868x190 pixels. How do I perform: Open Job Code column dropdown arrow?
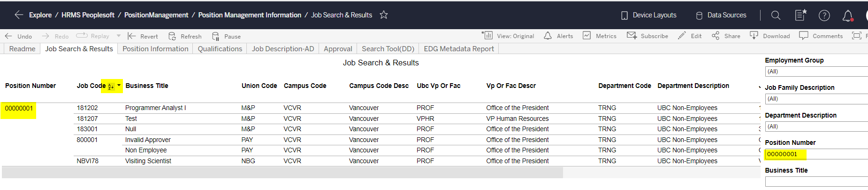coord(119,86)
